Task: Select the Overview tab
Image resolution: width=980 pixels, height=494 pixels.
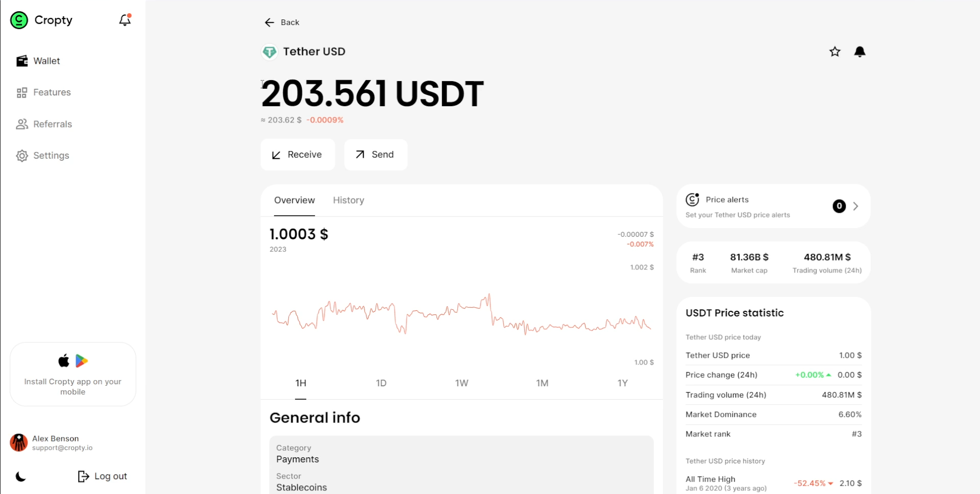Action: click(x=294, y=200)
